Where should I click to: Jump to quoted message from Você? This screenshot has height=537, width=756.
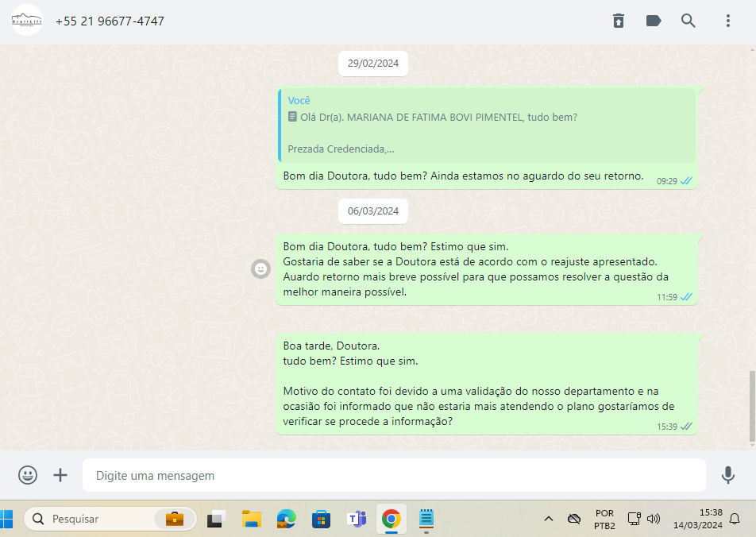(x=487, y=126)
